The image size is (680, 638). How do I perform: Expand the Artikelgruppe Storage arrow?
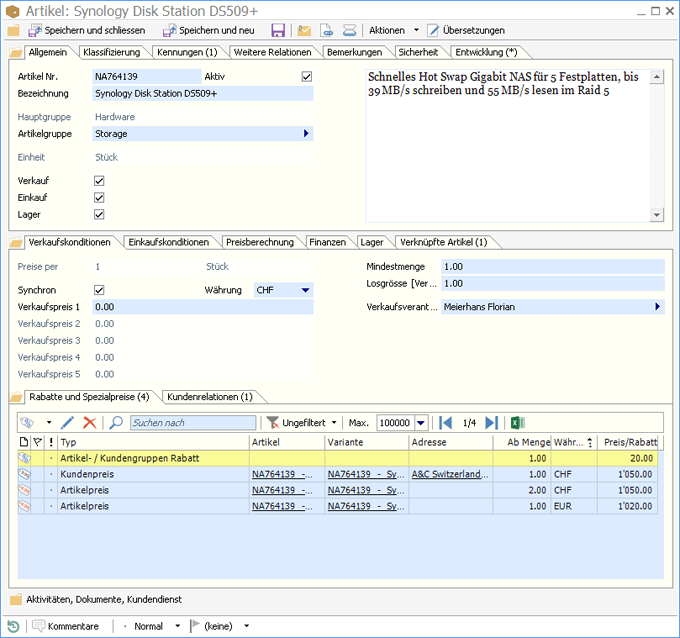pyautogui.click(x=306, y=134)
